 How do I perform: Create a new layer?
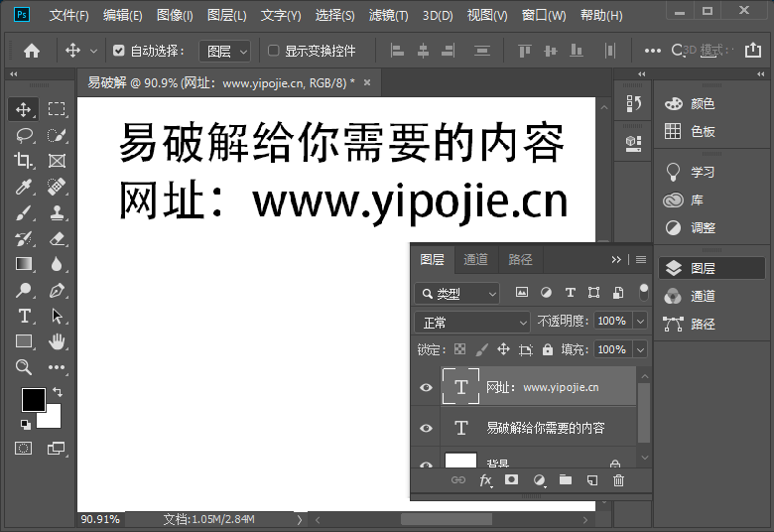[591, 480]
